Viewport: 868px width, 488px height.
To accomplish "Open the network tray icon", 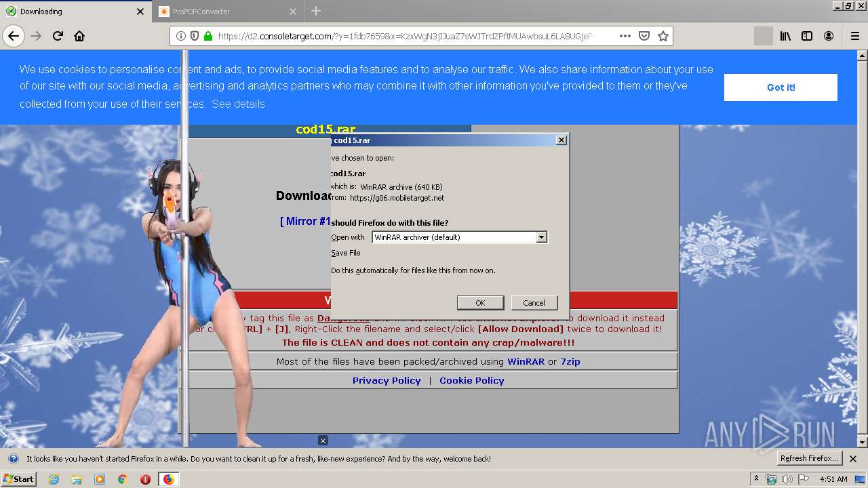I will [x=771, y=479].
